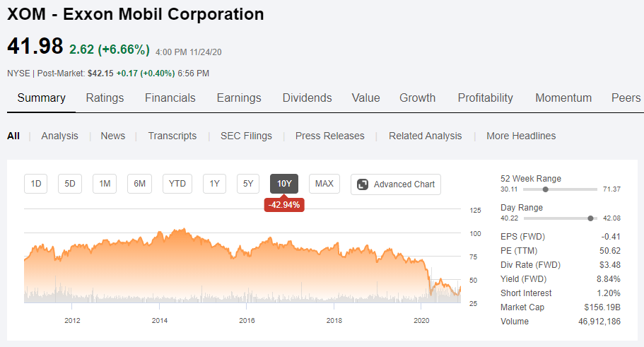
Task: Open the Ratings tab
Action: click(x=105, y=98)
